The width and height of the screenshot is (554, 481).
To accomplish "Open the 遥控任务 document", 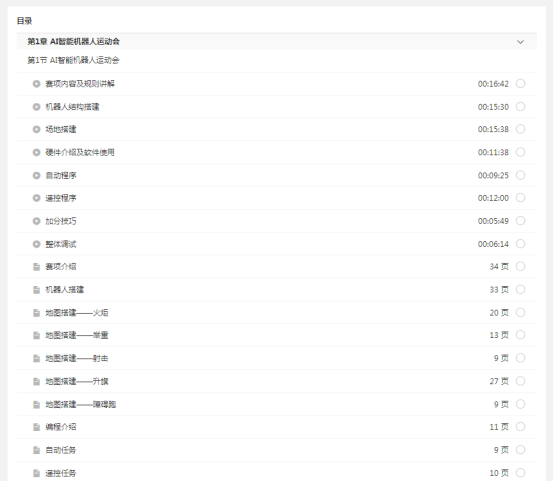I will pos(277,473).
